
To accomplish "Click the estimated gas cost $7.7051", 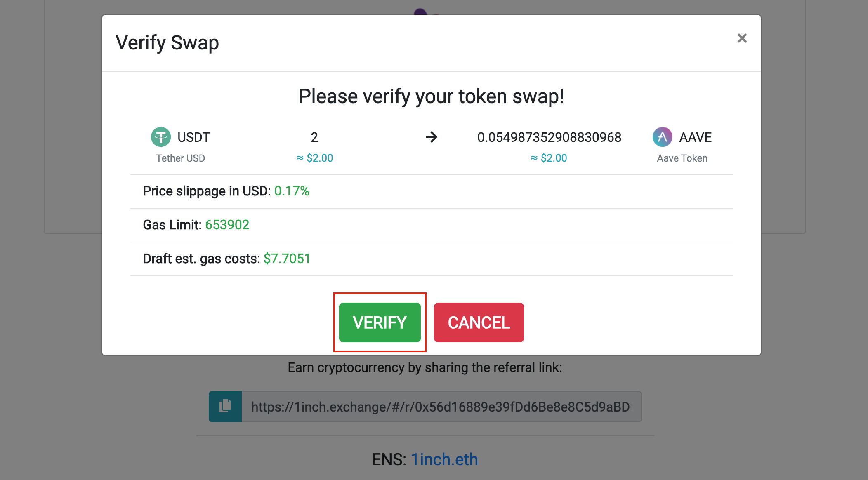I will [x=287, y=259].
